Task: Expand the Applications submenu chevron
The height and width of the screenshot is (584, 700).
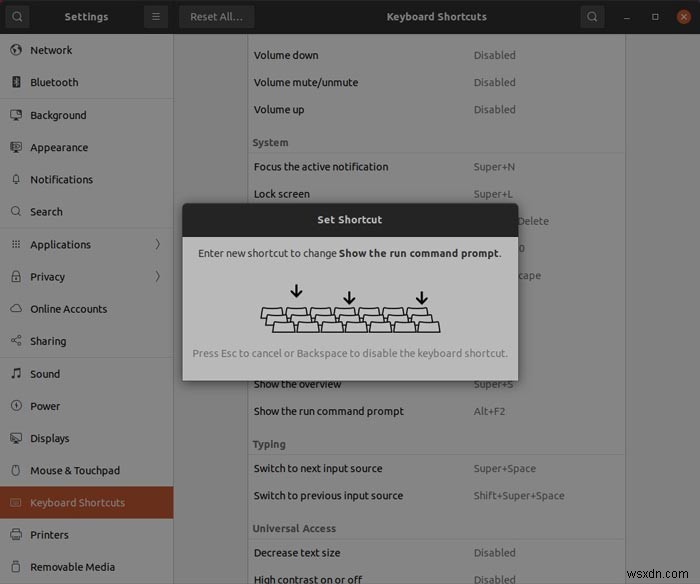Action: (x=158, y=244)
